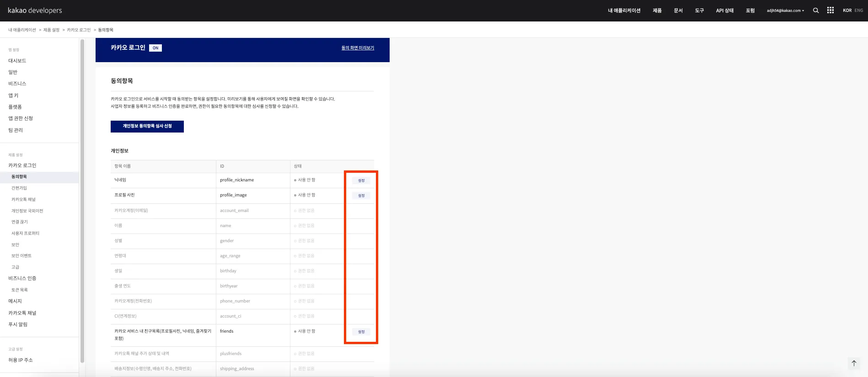Select 개인정보 국외이전 sidebar sub-item

(27, 211)
